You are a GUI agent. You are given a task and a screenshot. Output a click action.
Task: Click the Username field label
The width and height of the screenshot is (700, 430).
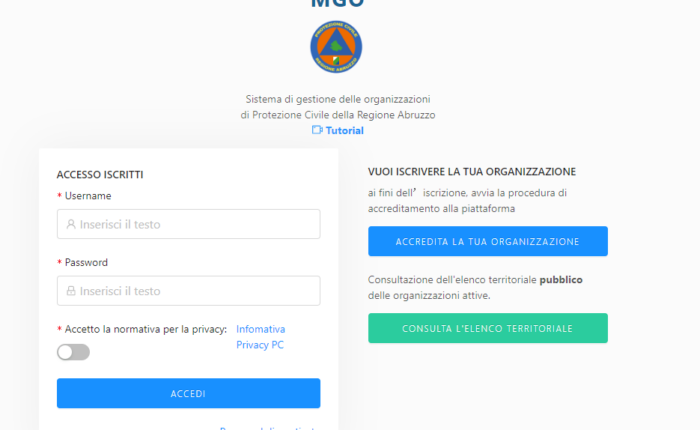coord(88,196)
